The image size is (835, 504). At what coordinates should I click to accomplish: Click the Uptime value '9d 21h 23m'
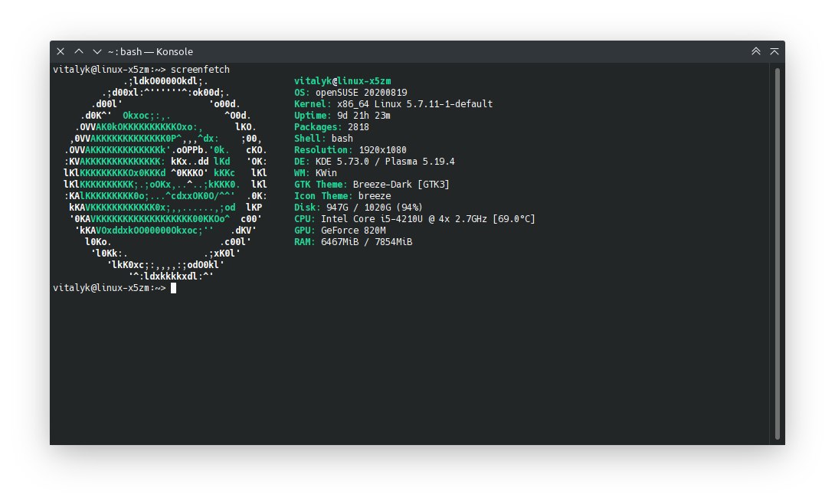[364, 116]
